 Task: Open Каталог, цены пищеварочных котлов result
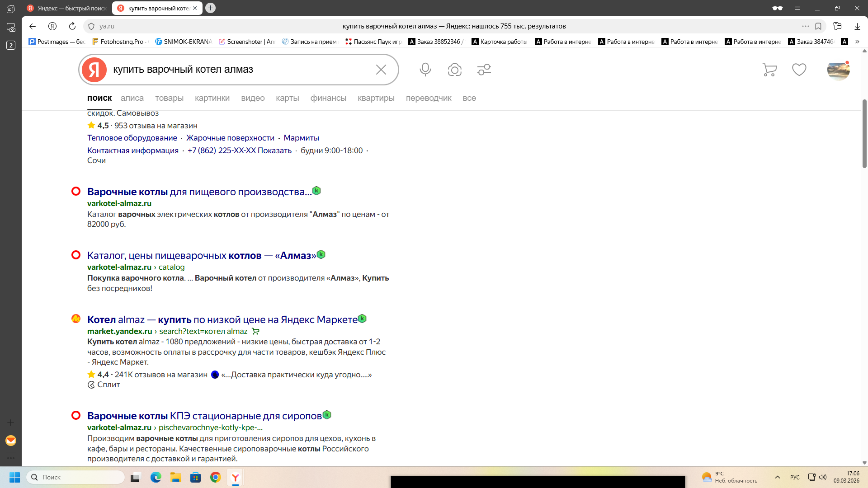click(202, 256)
